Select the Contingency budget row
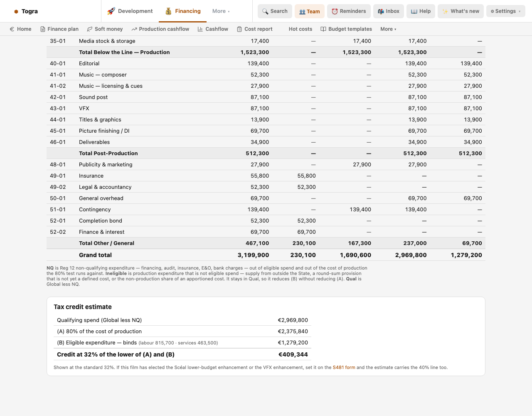 tap(266, 209)
